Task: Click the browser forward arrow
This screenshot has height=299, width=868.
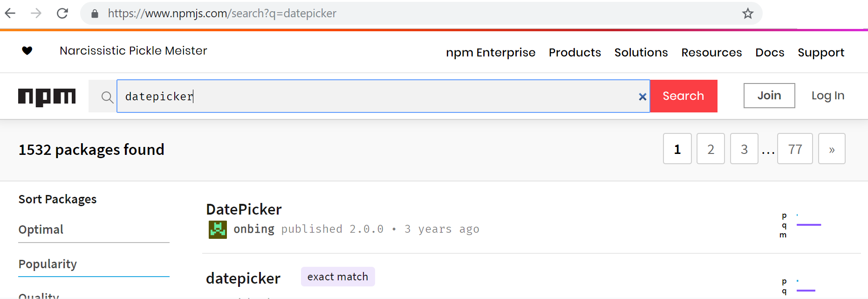Action: (36, 14)
